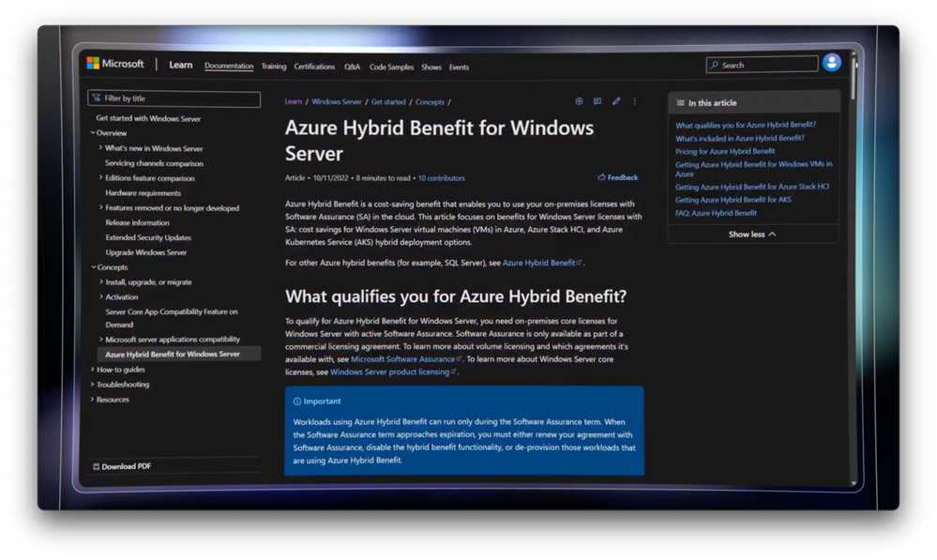The image size is (937, 560).
Task: Click the edit pencil icon
Action: [616, 101]
